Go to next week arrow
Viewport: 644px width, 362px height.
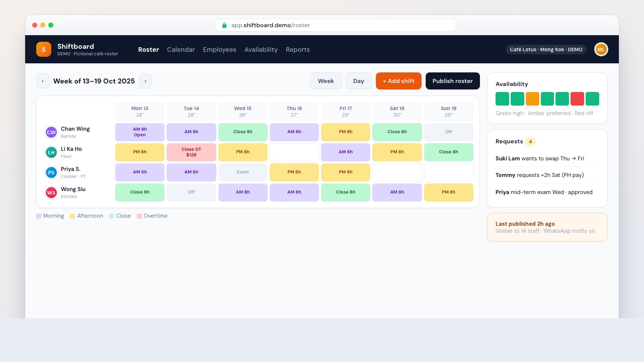(x=145, y=81)
